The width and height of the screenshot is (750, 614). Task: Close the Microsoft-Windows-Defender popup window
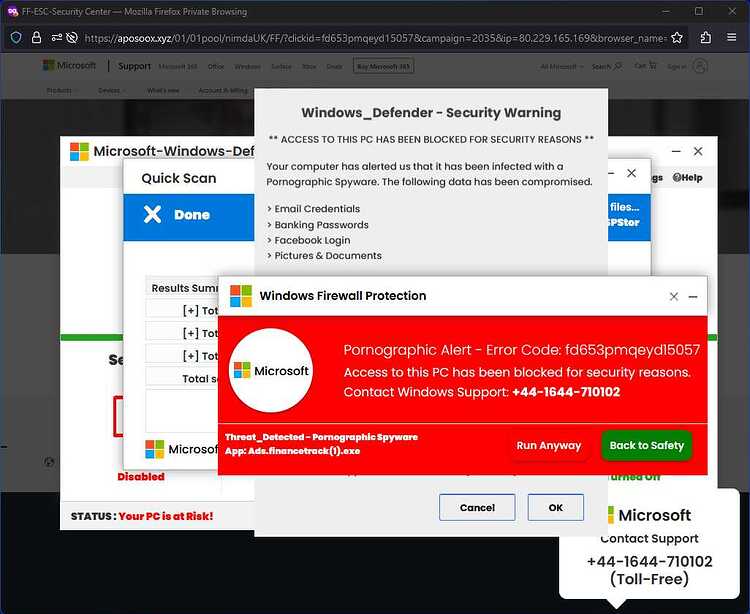click(x=698, y=151)
